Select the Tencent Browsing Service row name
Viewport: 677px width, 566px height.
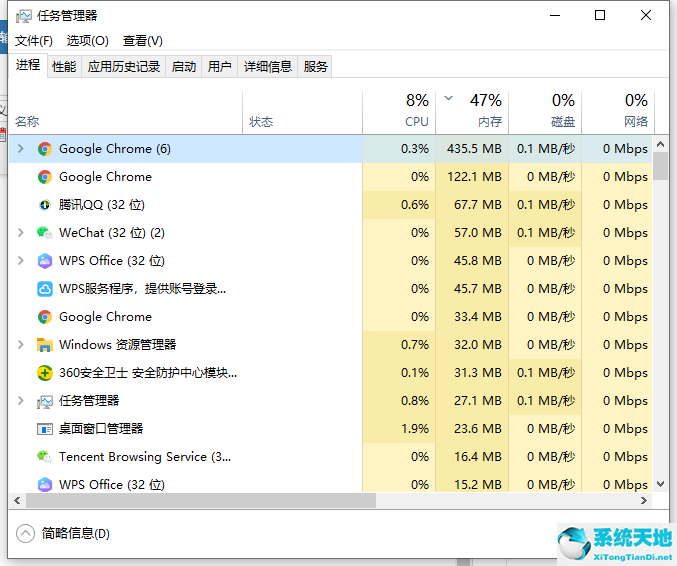click(x=145, y=457)
